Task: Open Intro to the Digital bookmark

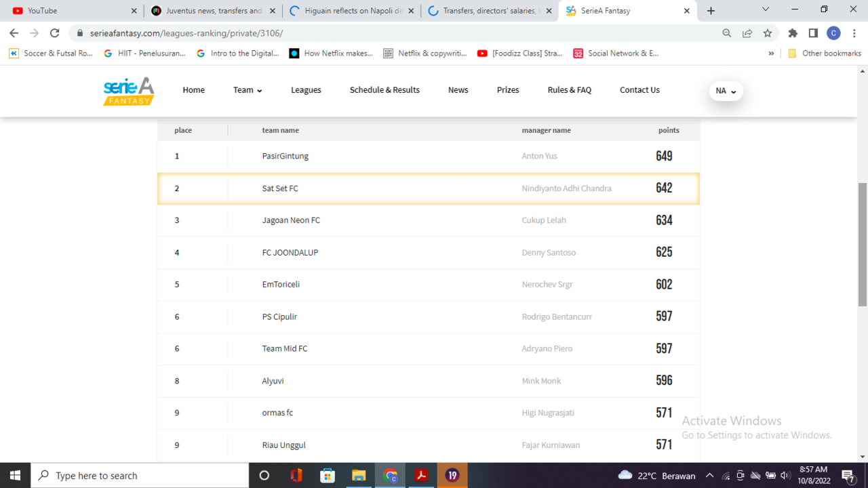Action: [x=237, y=54]
